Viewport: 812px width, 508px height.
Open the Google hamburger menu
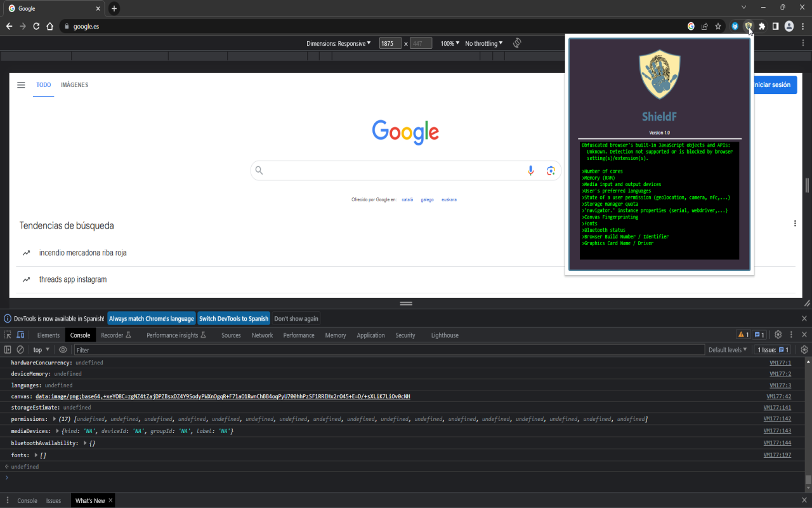click(x=21, y=85)
